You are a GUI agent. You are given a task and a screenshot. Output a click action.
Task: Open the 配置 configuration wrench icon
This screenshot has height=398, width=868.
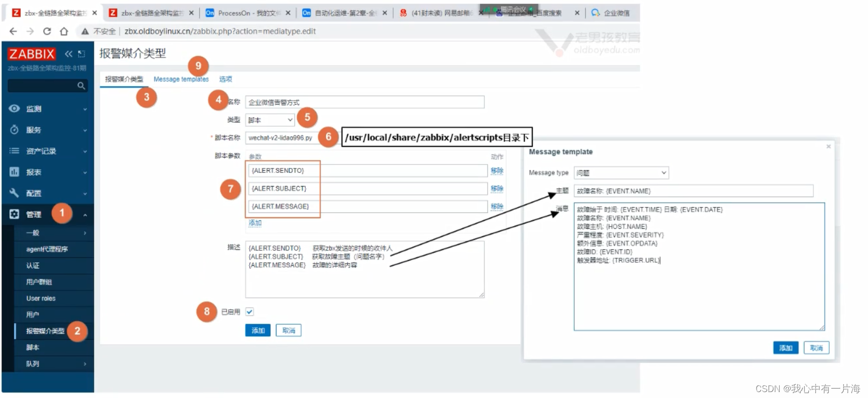[14, 193]
